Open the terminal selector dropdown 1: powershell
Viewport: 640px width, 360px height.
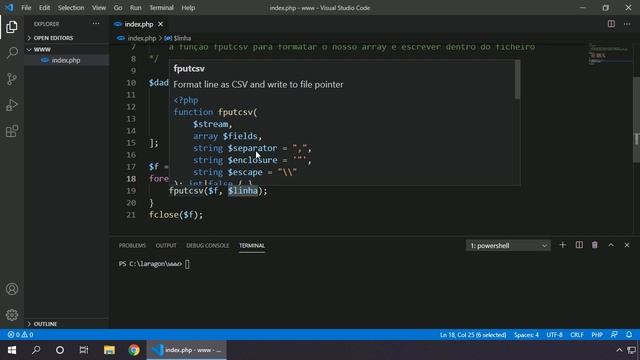pyautogui.click(x=508, y=245)
